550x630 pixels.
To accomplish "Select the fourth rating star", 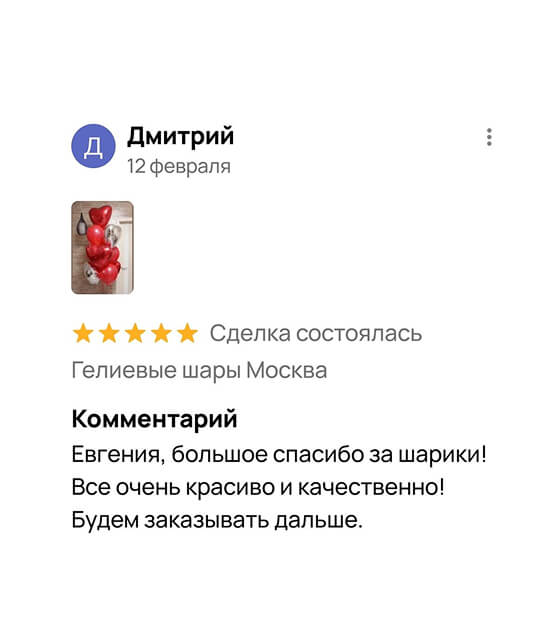I will tap(162, 333).
